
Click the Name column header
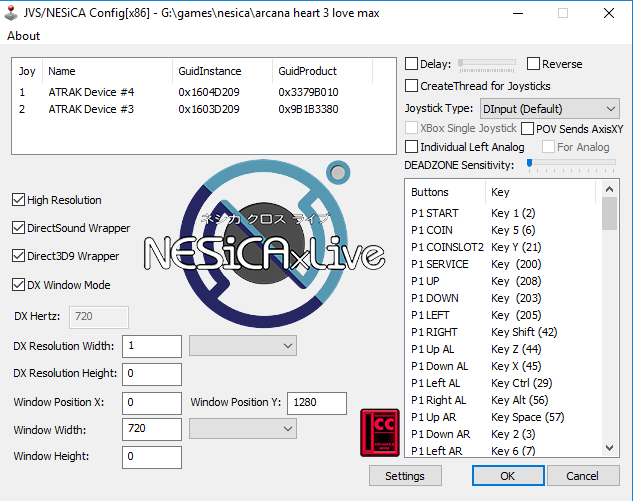(107, 71)
